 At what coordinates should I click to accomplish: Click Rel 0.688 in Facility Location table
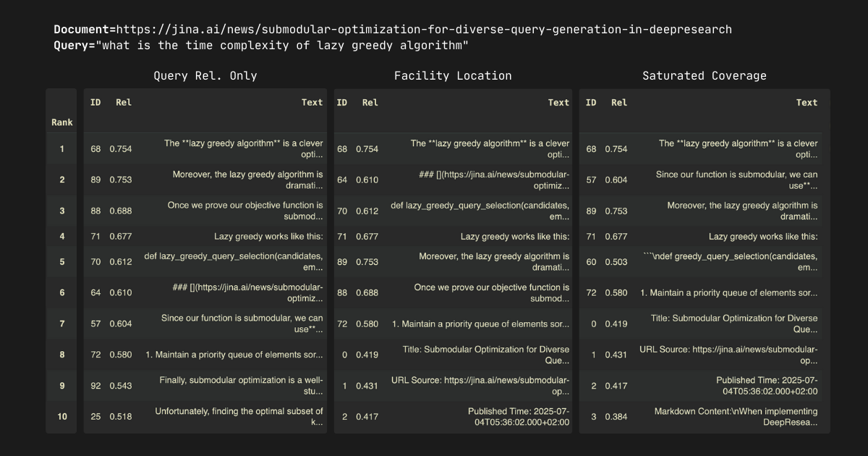click(367, 292)
